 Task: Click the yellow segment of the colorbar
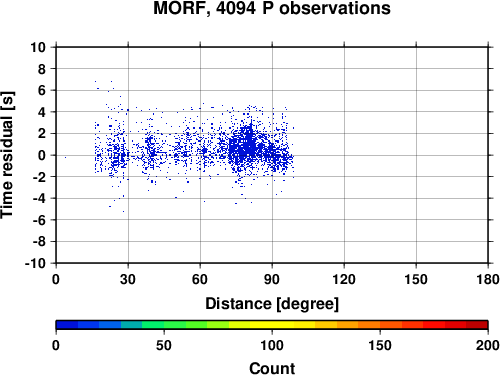point(272,325)
